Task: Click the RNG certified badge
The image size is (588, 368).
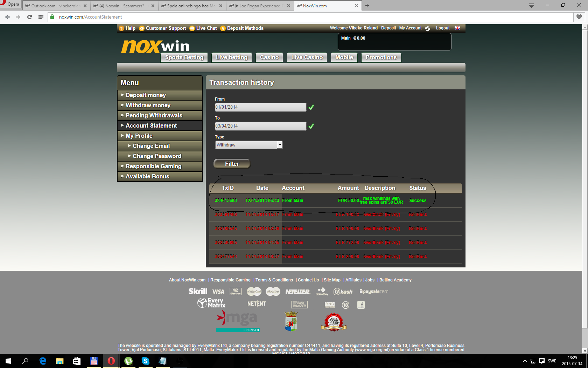Action: coord(330,305)
